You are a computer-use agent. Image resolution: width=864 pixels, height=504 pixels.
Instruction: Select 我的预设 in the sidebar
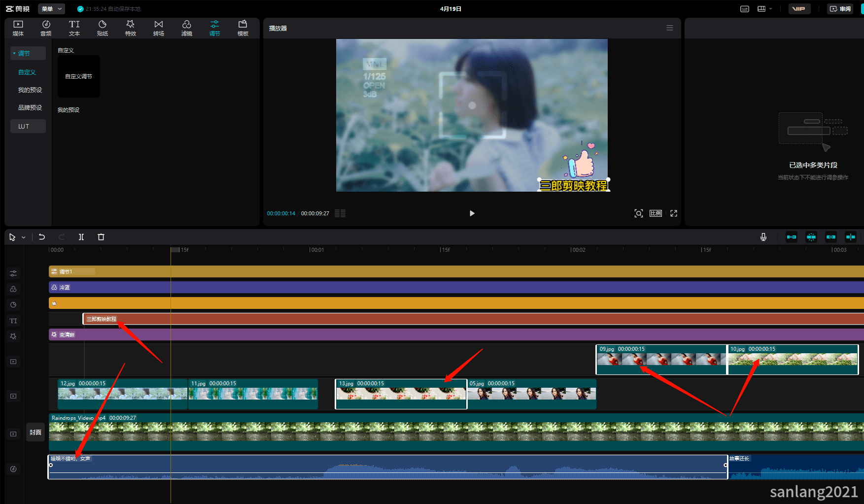tap(30, 90)
